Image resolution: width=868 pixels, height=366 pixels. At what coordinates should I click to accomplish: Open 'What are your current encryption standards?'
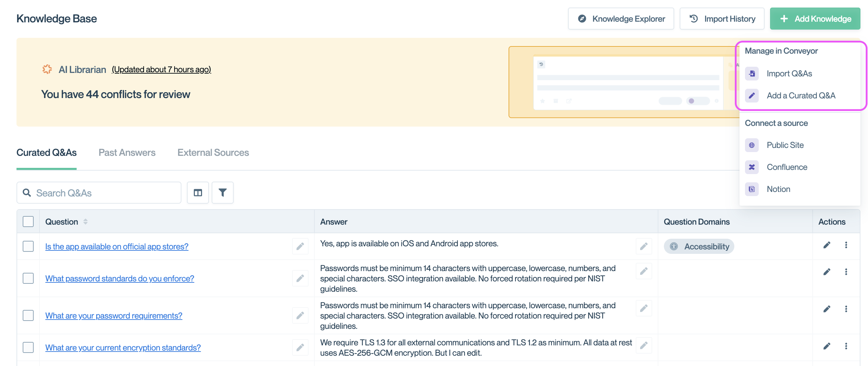click(123, 348)
